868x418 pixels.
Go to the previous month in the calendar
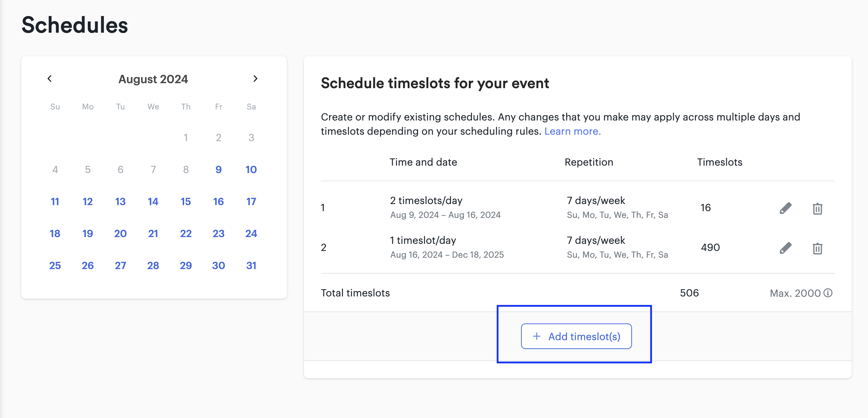point(50,79)
